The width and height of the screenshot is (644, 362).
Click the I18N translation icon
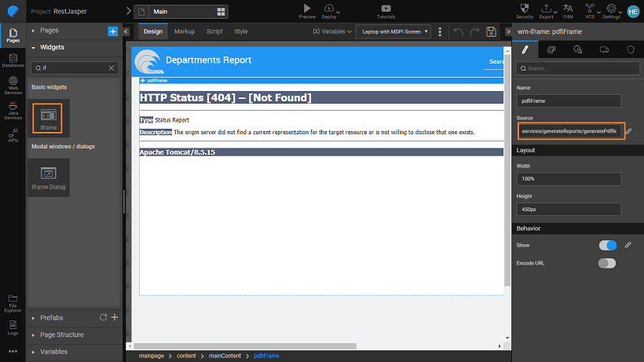click(568, 8)
